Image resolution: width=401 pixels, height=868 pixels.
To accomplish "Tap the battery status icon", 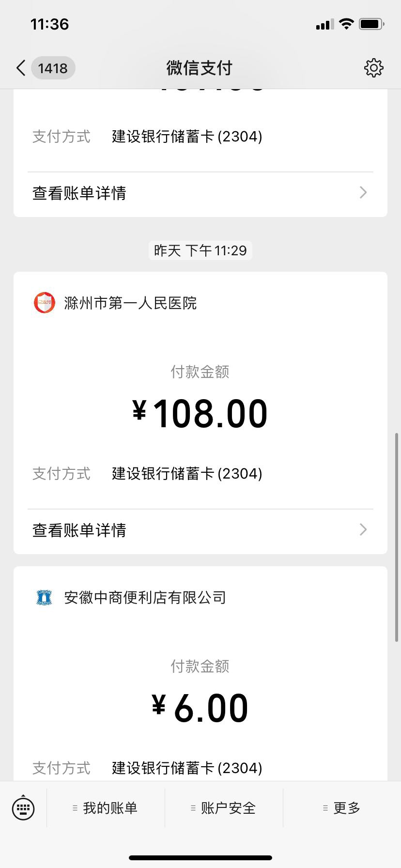I will pos(371,24).
